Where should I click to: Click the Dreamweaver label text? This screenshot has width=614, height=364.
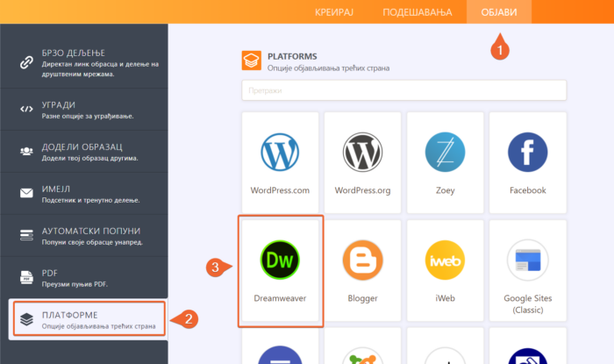(x=280, y=298)
